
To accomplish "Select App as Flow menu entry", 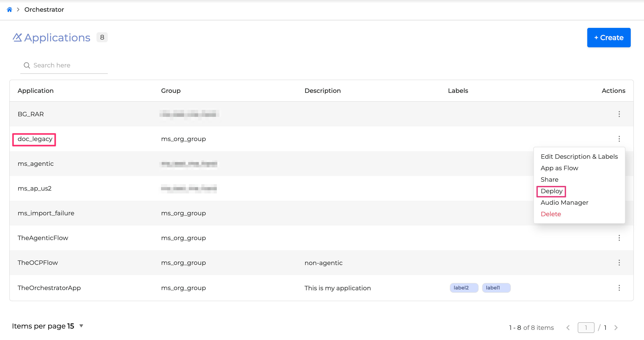I will click(x=559, y=168).
